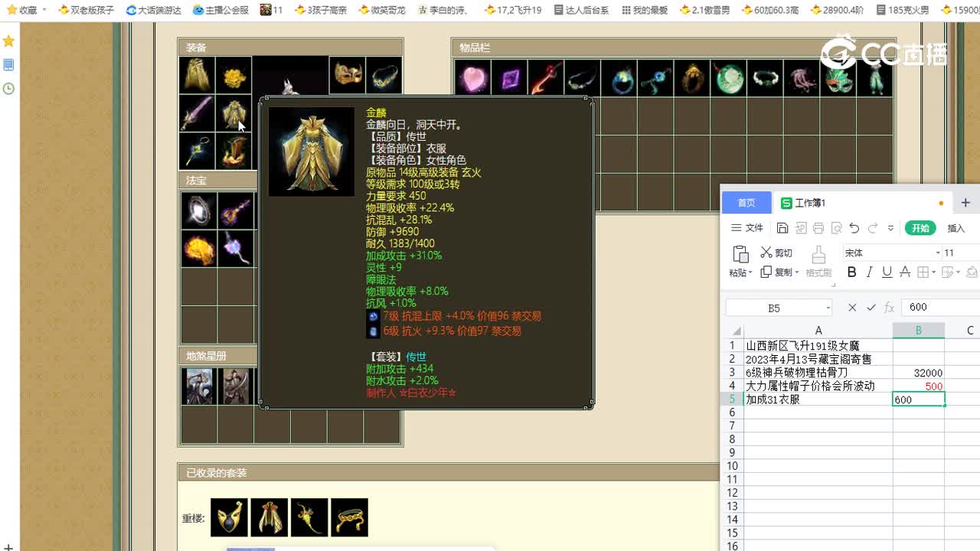Select column B header
This screenshot has width=980, height=551.
click(x=918, y=331)
